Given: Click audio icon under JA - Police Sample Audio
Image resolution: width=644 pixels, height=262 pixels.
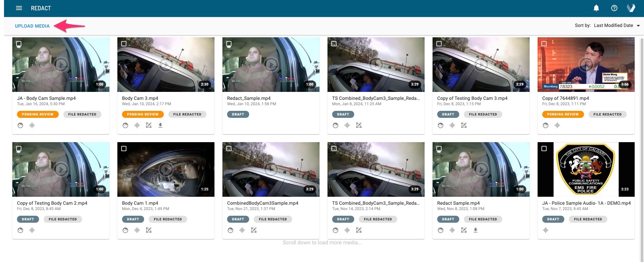Looking at the screenshot, I should pos(546,230).
